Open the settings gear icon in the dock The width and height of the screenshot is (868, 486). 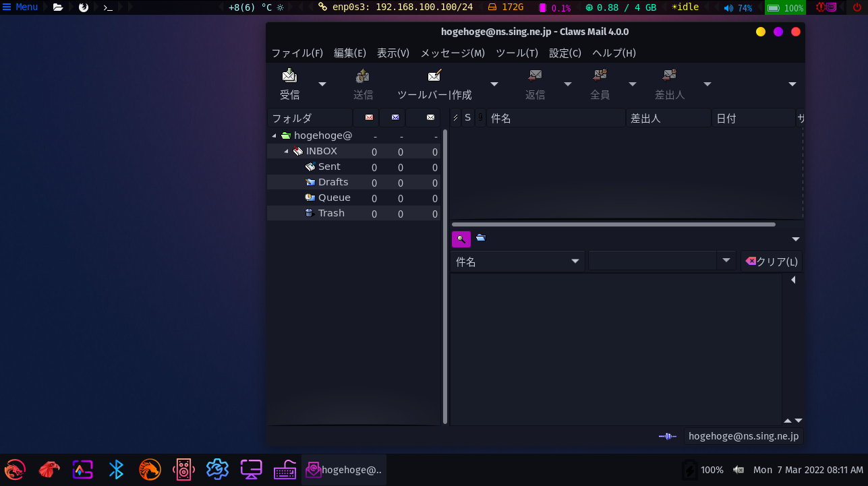(217, 469)
